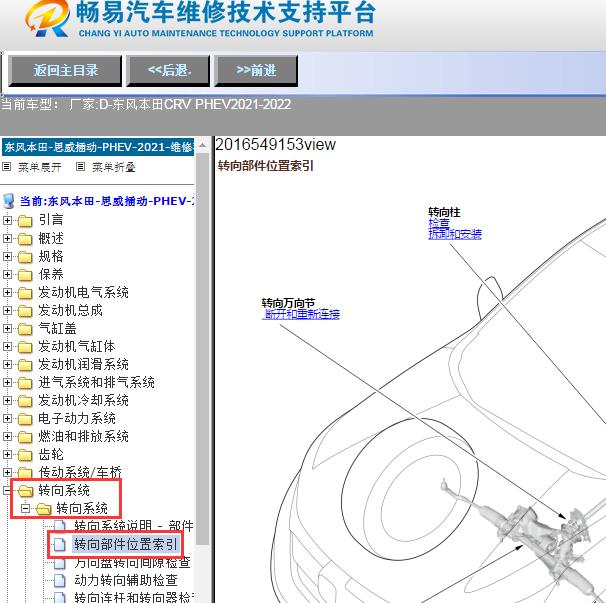Expand the 燃油和排放系统 folder node
This screenshot has width=606, height=603.
[7, 436]
